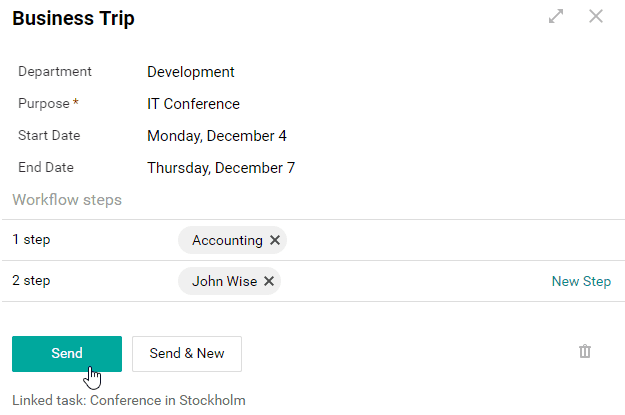Open the Start Date Monday, December 4

(217, 136)
